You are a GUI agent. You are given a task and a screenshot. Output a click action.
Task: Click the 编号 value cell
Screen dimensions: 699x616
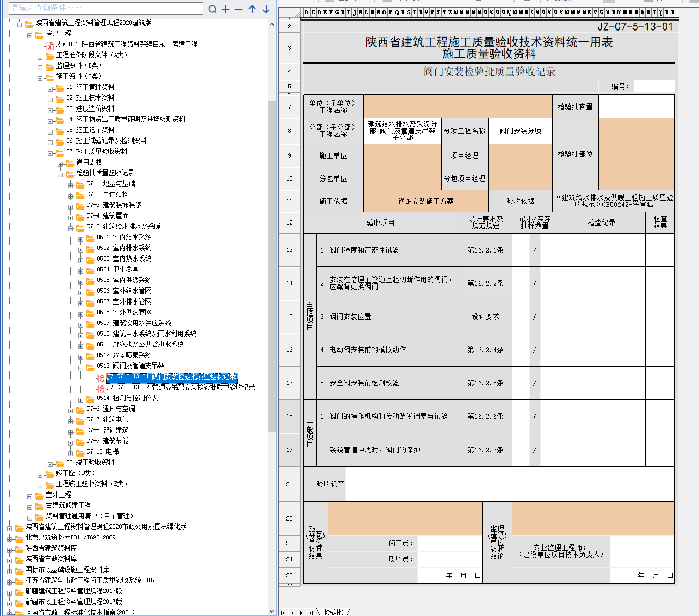tap(654, 86)
